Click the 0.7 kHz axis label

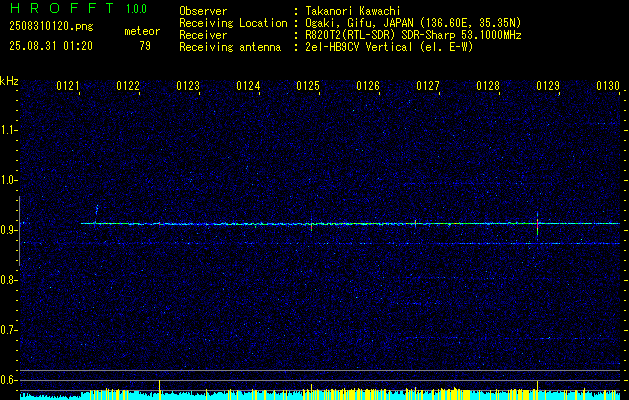pyautogui.click(x=8, y=330)
